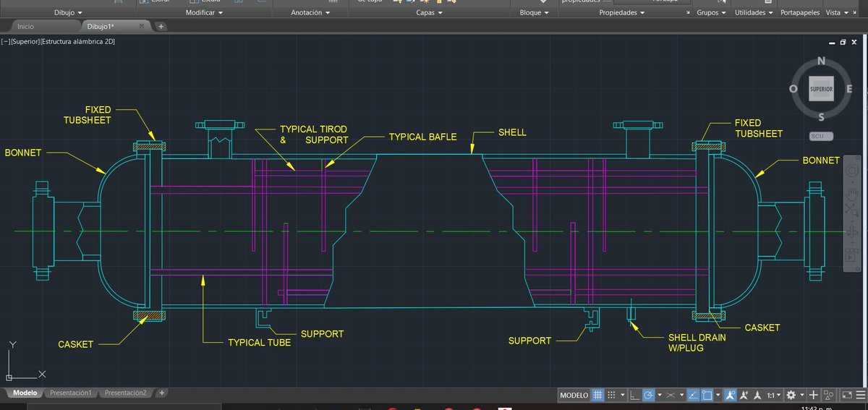Toggle auto-add annotation scales icon
The image size is (868, 410).
coord(744,396)
